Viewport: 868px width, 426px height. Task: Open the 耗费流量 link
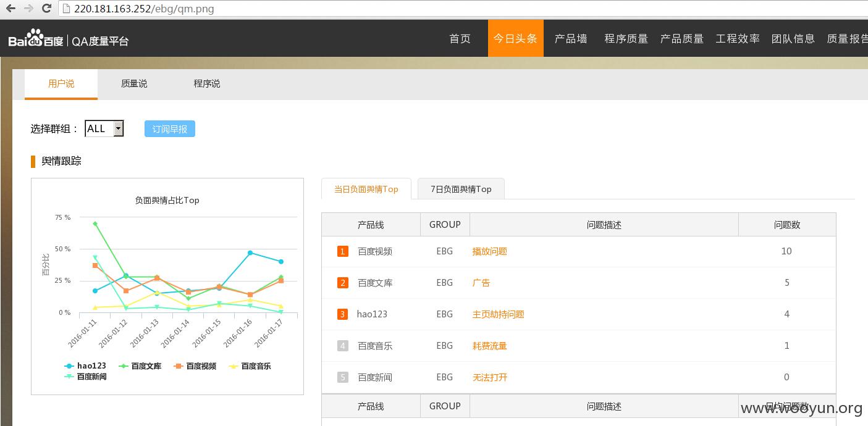coord(490,346)
